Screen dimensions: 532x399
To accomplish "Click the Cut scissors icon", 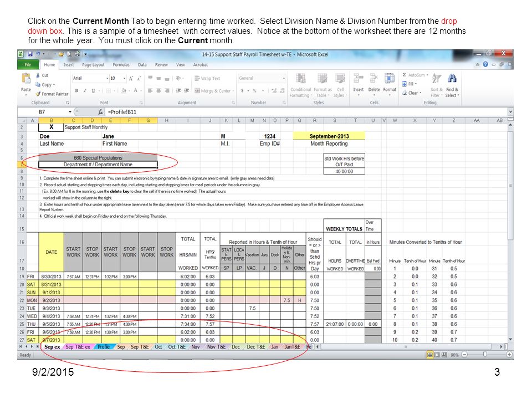I will point(38,75).
